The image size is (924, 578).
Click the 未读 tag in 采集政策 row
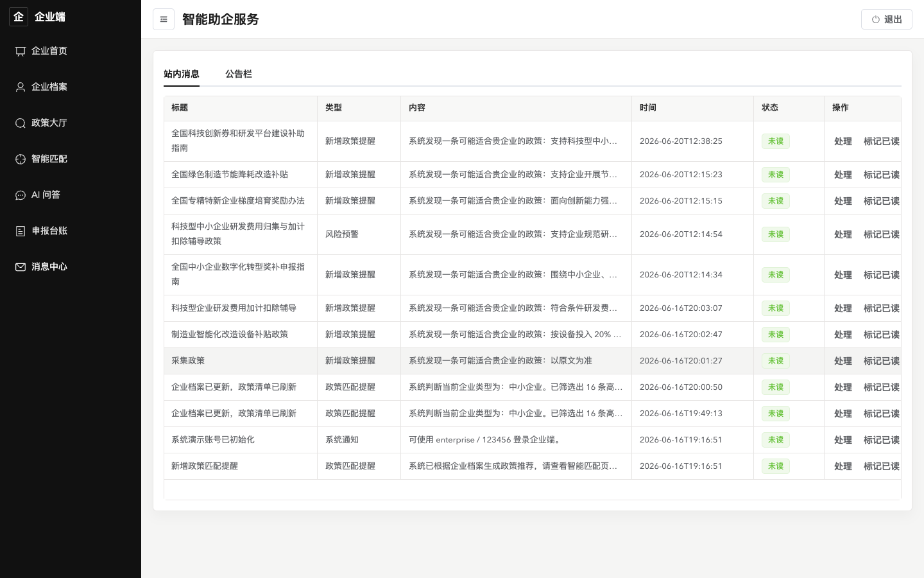pos(776,361)
